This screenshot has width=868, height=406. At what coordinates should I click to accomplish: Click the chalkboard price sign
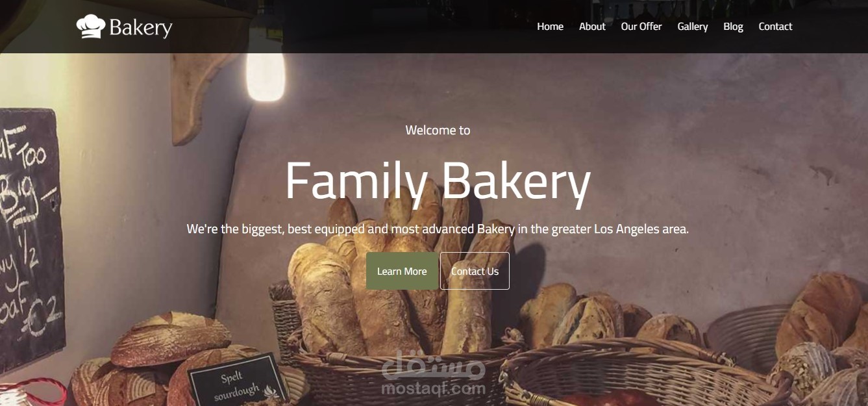tap(30, 240)
